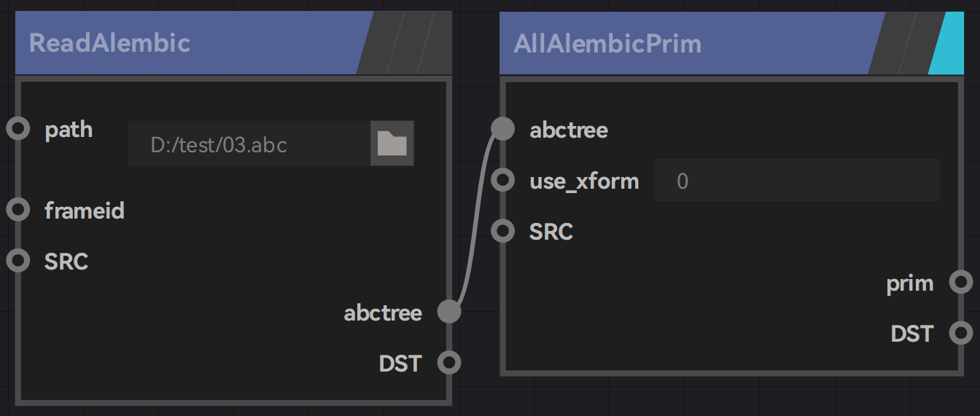The image size is (980, 416).
Task: Click the prim output socket
Action: (961, 282)
